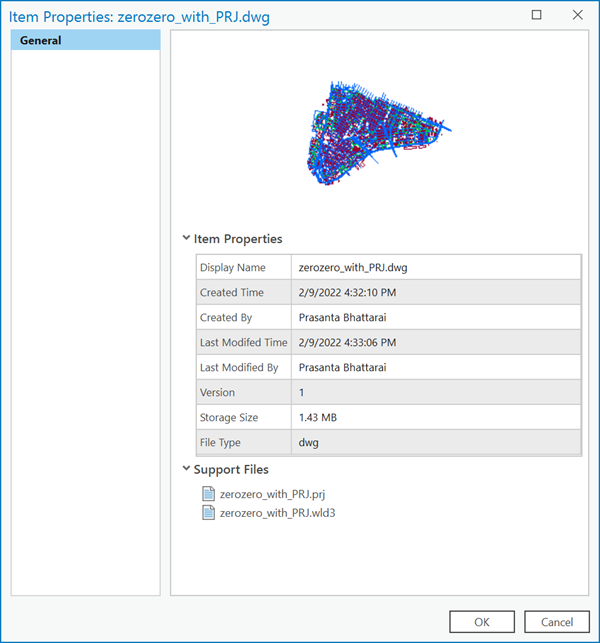Viewport: 600px width, 643px height.
Task: Click Last Modifed Time value 4:33:06 PM
Action: coord(347,342)
